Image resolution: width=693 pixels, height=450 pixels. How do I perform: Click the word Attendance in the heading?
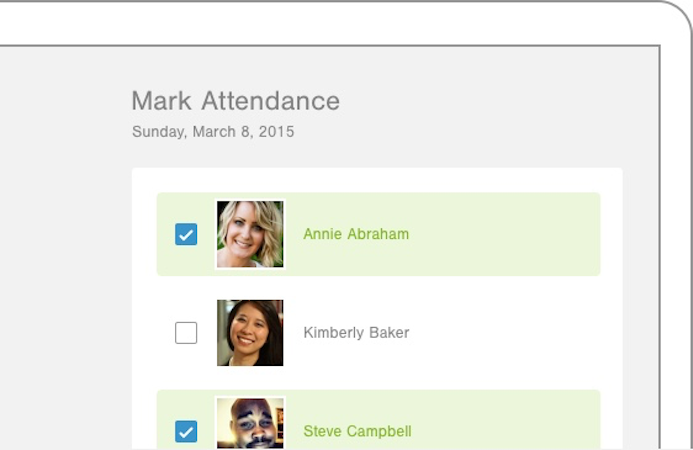click(270, 101)
